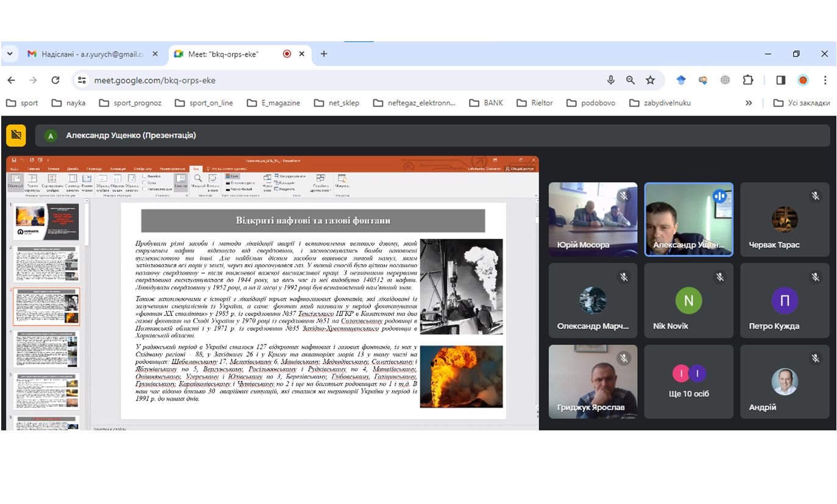Open Образец выдач master view

[x=117, y=182]
